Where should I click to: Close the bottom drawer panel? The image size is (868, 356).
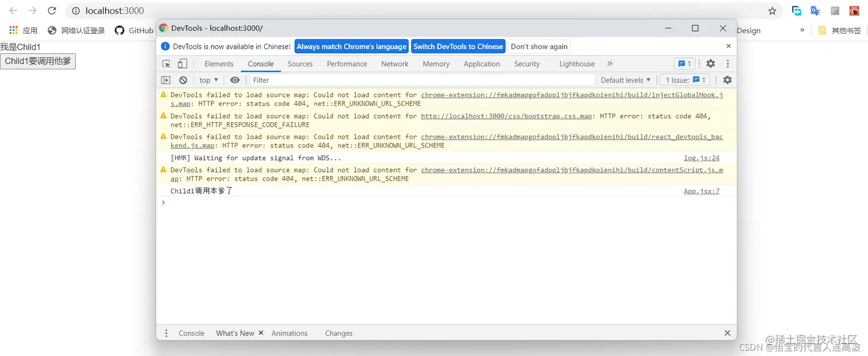[727, 333]
